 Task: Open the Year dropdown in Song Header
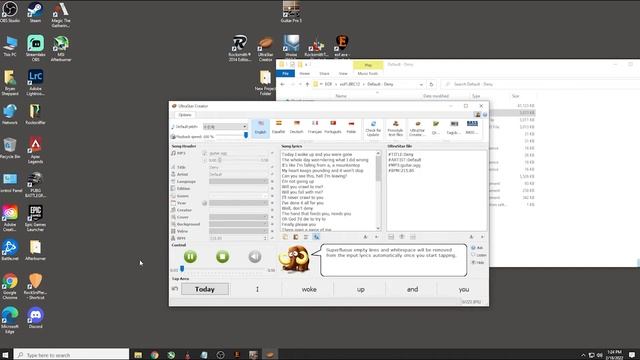pyautogui.click(x=238, y=203)
